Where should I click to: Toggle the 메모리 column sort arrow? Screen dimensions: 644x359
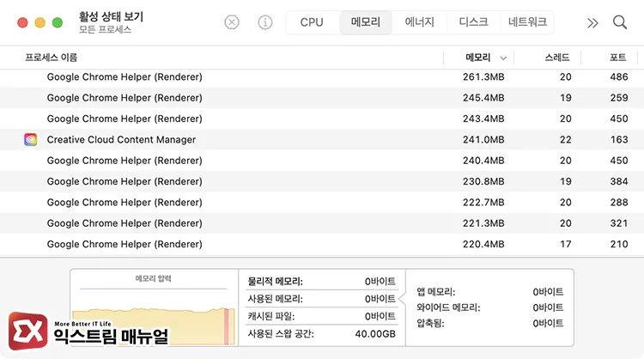pyautogui.click(x=503, y=58)
